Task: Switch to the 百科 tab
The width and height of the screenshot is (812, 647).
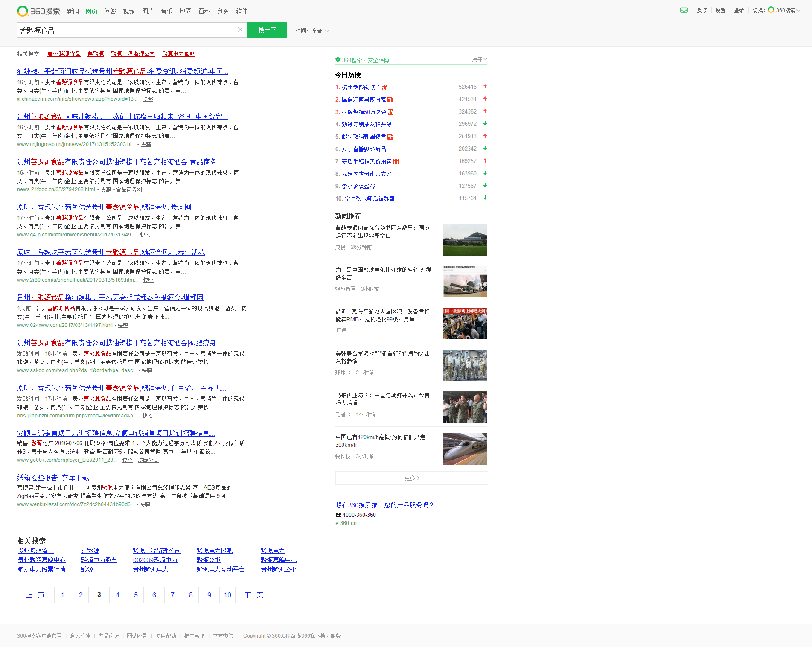Action: pos(204,11)
